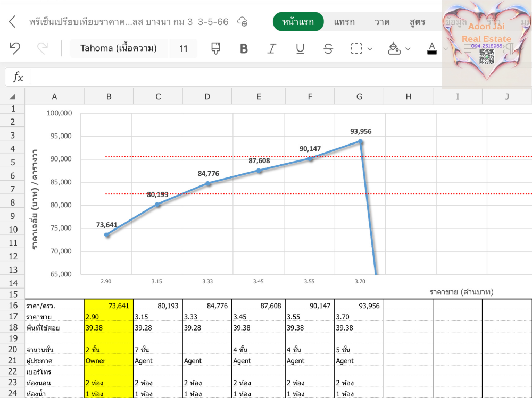
Task: Select the cell showing 5 ชั้น
Action: coord(359,349)
